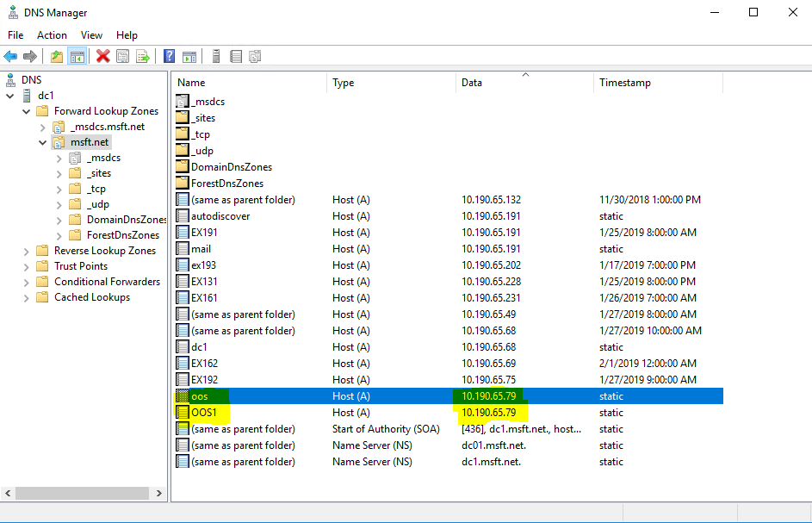Sort by the Type column header

[391, 83]
